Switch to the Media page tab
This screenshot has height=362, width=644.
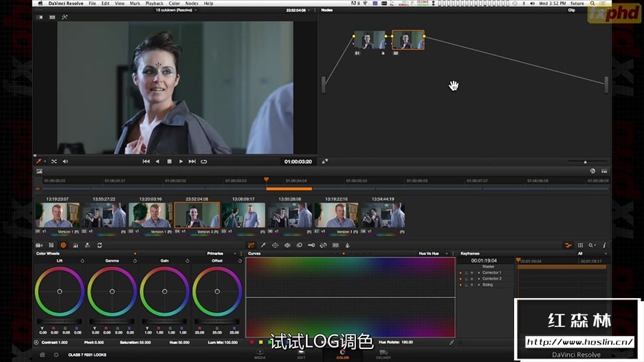260,354
